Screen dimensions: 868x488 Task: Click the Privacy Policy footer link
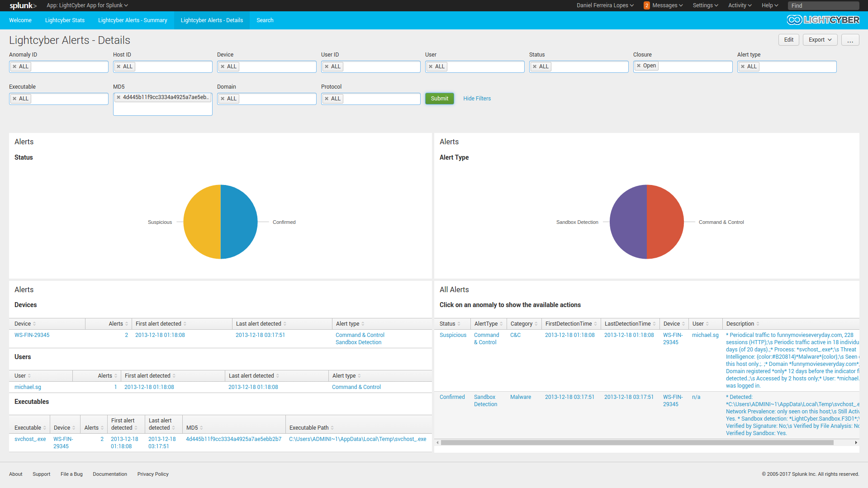tap(153, 474)
